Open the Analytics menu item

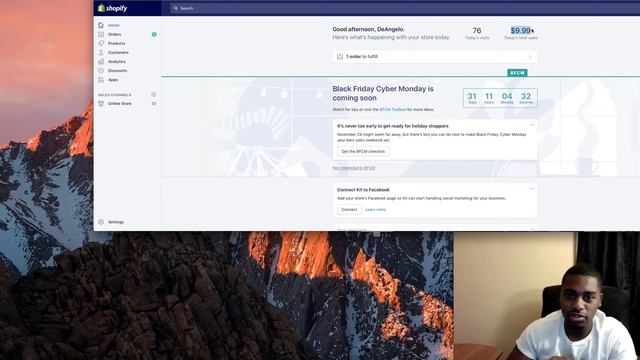tap(117, 61)
